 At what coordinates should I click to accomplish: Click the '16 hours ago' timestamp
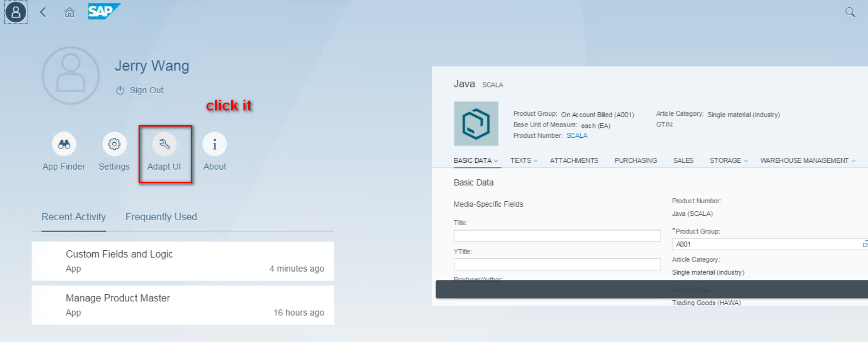pos(299,312)
